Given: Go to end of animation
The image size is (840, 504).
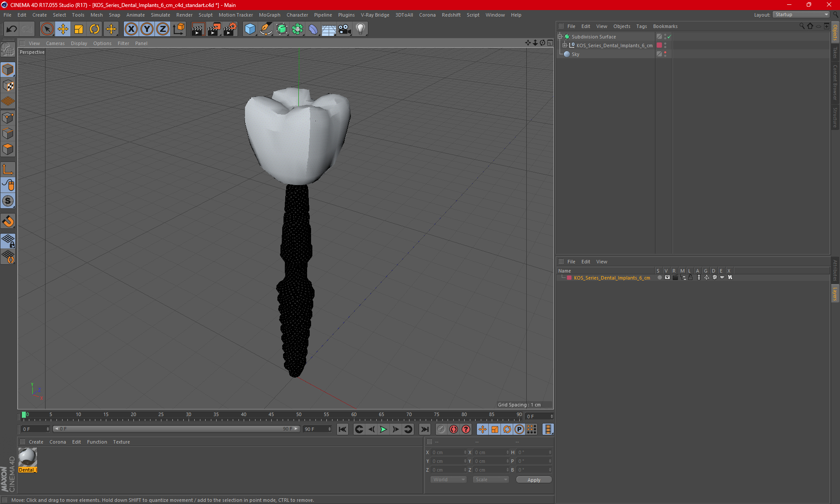Looking at the screenshot, I should pyautogui.click(x=424, y=429).
